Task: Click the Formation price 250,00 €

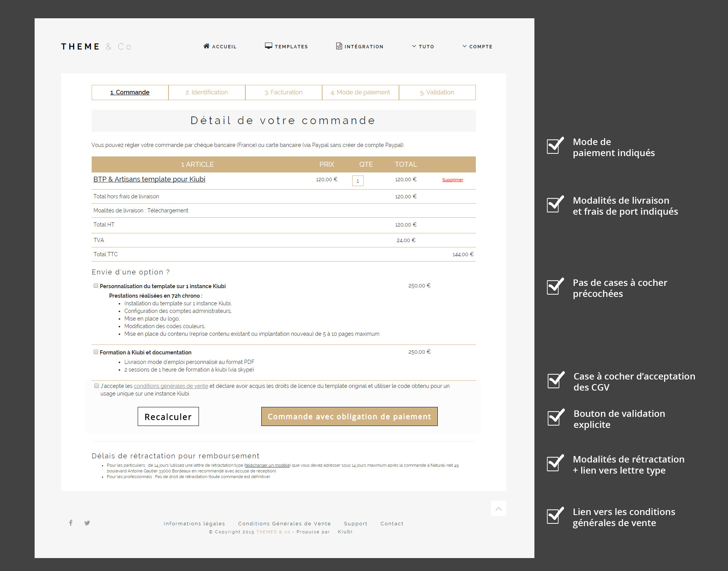Action: pyautogui.click(x=420, y=352)
